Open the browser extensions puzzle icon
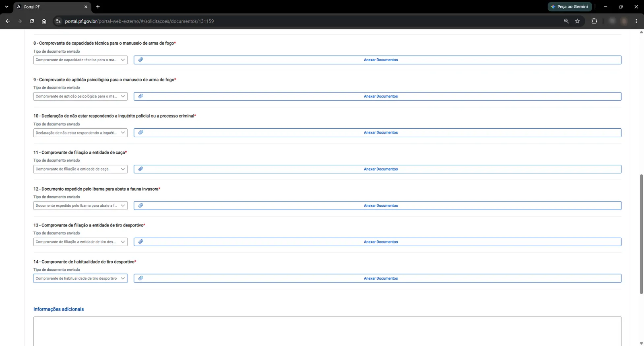 (594, 21)
